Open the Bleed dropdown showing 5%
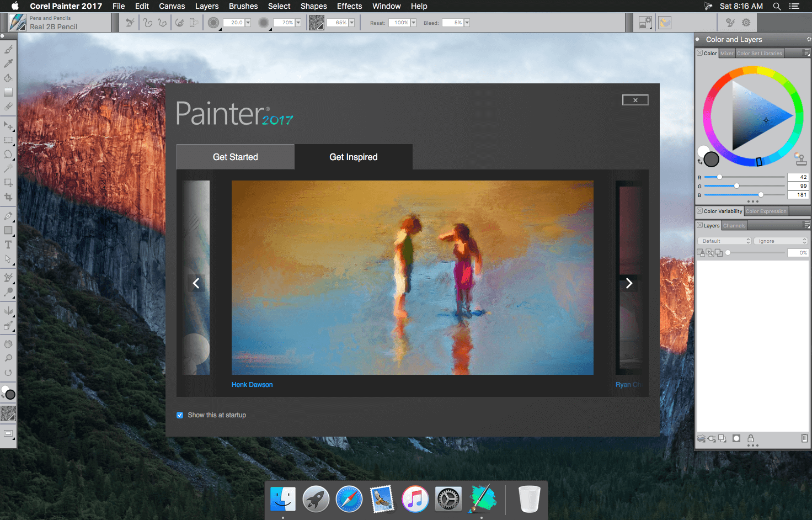812x520 pixels. click(x=467, y=23)
